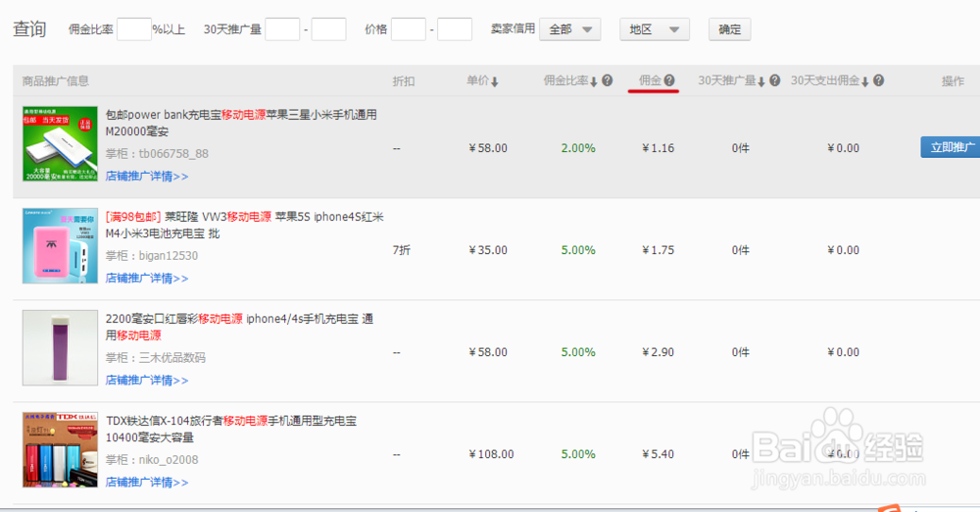Open 店铺推广详情 for 三木优品数码 shop

(147, 381)
